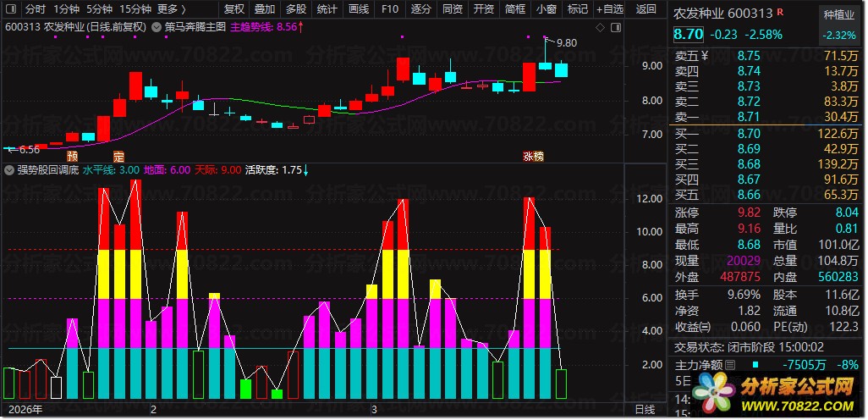Click the 外盘 value 487875
The height and width of the screenshot is (420, 868).
click(x=739, y=277)
